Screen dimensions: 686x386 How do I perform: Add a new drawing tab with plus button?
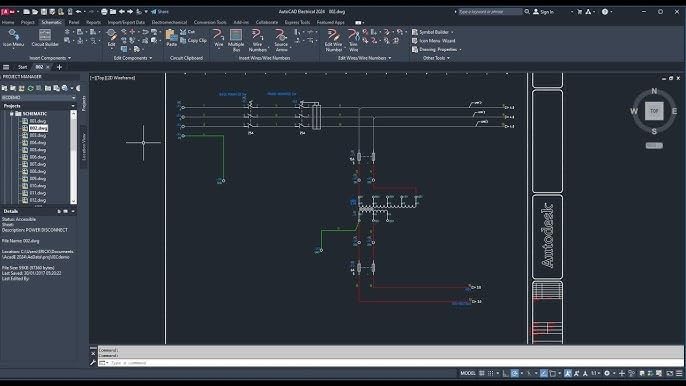(x=60, y=67)
